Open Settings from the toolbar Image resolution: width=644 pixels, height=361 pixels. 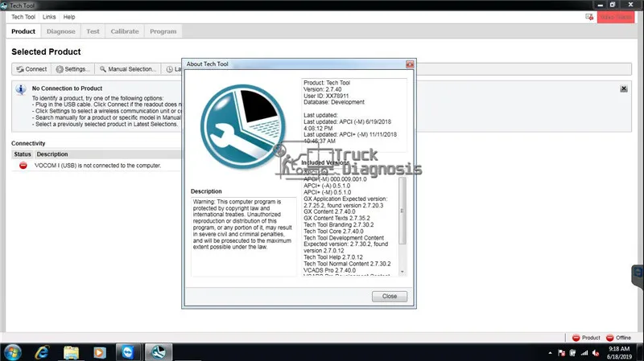[x=72, y=69]
